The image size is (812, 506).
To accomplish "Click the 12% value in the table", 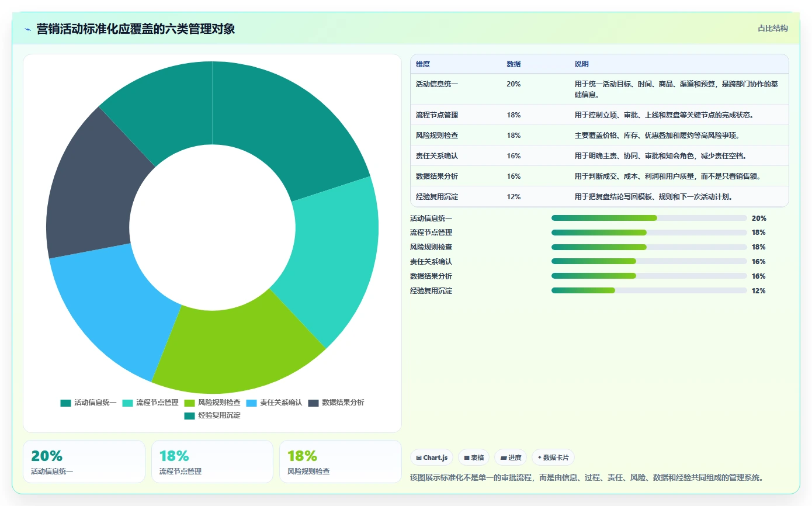I will [x=513, y=197].
